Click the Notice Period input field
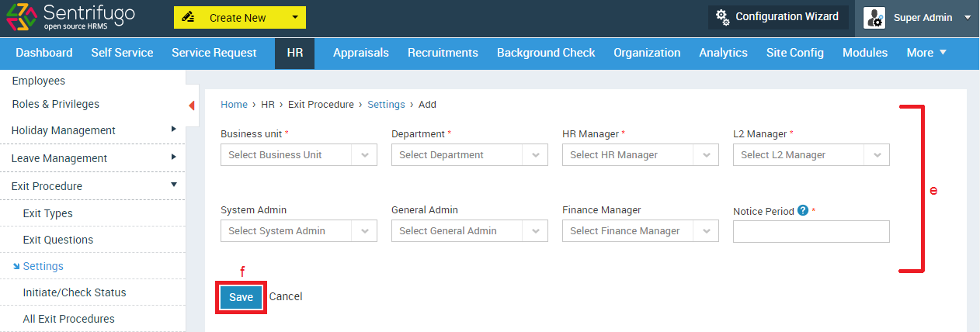Viewport: 980px width, 332px height. [811, 231]
